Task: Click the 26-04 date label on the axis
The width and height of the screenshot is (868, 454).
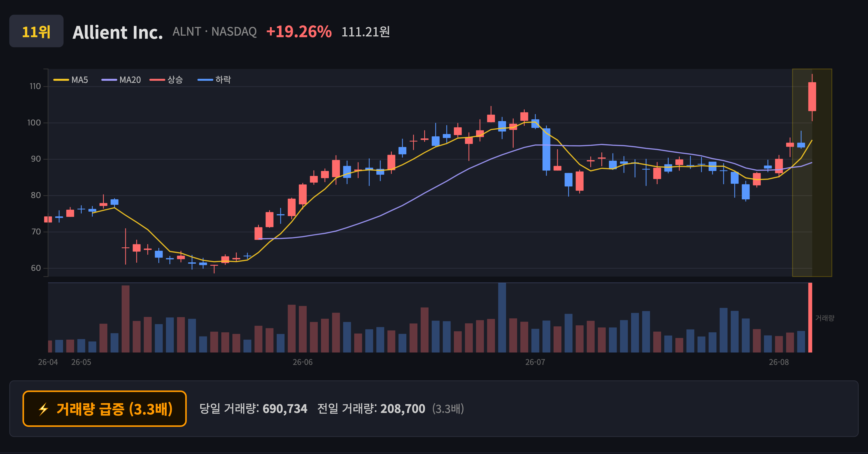Action: coord(48,362)
